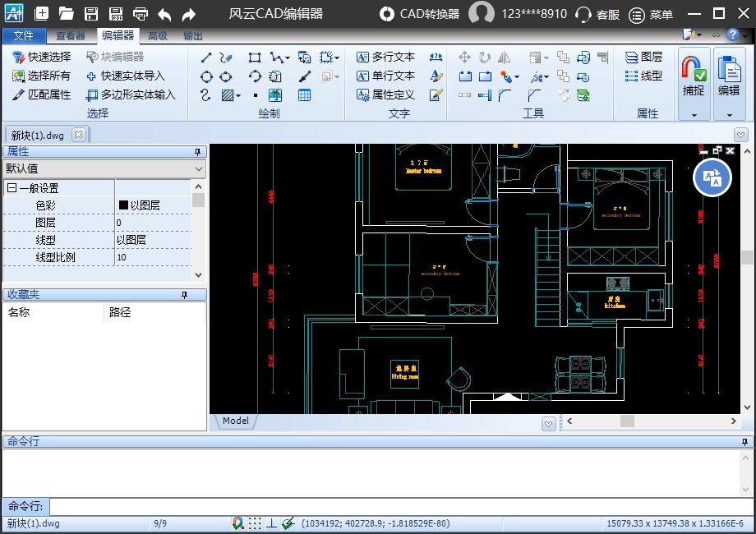Click the edit text note icon
The height and width of the screenshot is (534, 756).
(x=436, y=95)
